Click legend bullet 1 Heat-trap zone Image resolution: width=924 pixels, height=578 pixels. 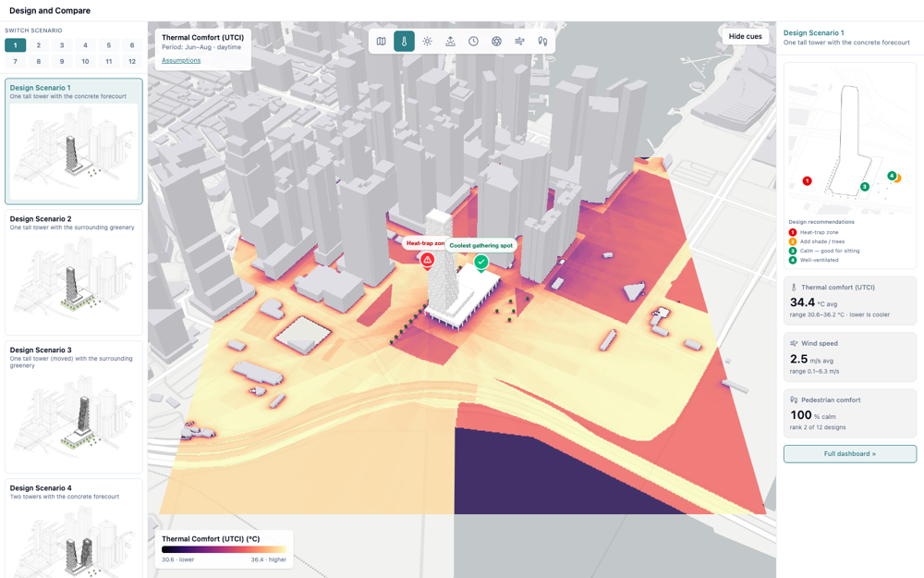793,232
